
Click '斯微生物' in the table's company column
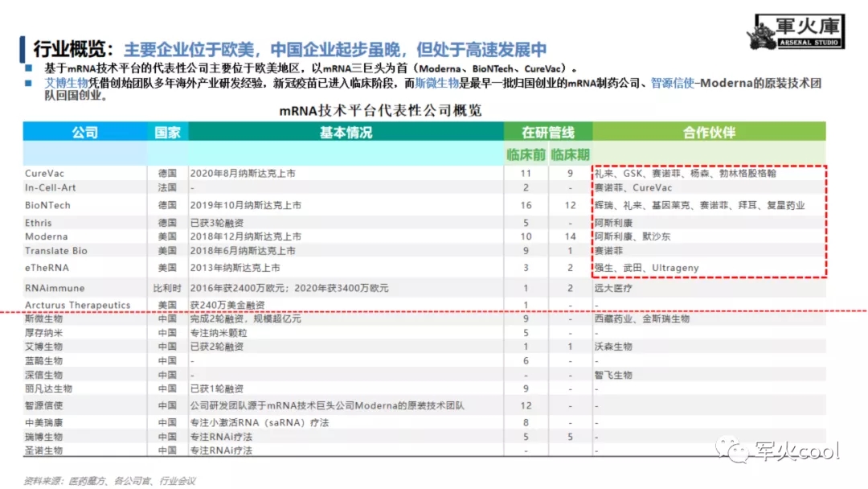(x=43, y=319)
